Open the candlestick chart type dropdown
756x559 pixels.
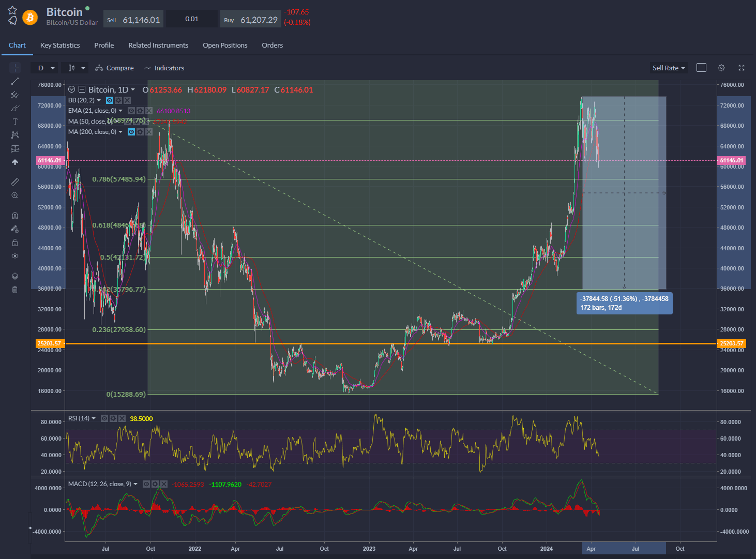pyautogui.click(x=75, y=68)
